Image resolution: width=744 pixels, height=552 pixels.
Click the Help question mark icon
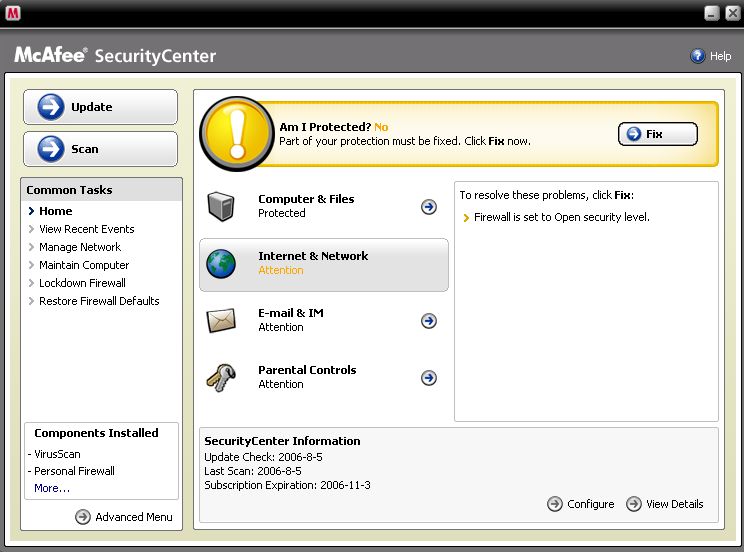tap(698, 56)
